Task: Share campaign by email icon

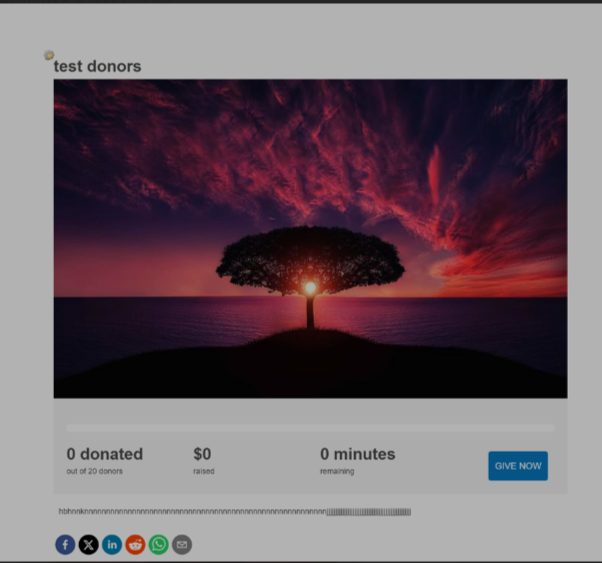Action: pos(181,545)
